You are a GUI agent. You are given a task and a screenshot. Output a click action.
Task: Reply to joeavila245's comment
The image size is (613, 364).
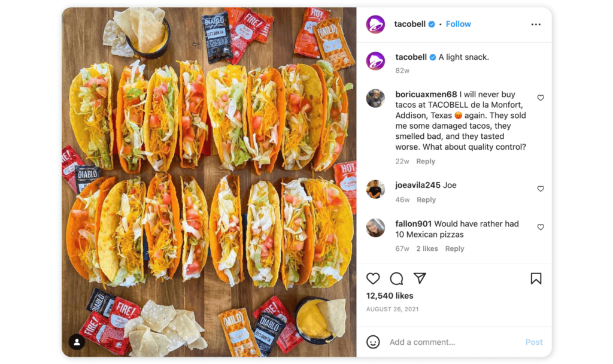[426, 200]
